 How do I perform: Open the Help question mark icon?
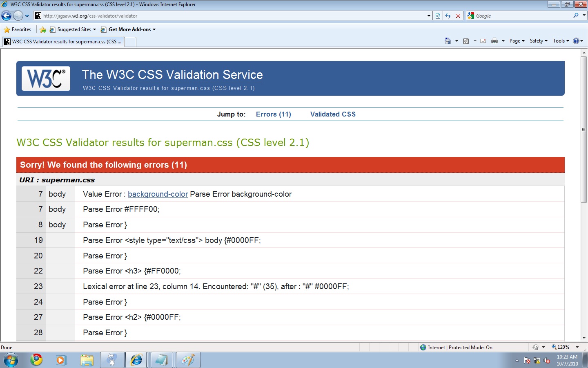(576, 41)
